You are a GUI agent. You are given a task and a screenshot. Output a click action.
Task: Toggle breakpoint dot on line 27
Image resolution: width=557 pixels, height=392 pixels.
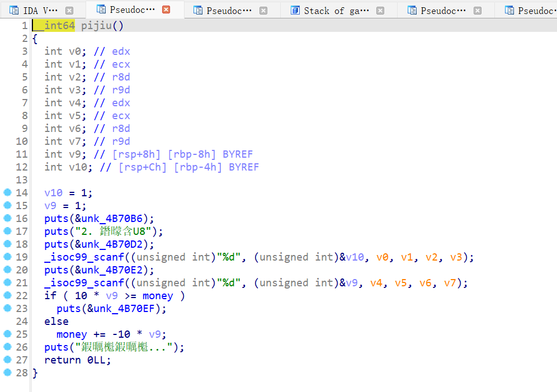(x=7, y=360)
